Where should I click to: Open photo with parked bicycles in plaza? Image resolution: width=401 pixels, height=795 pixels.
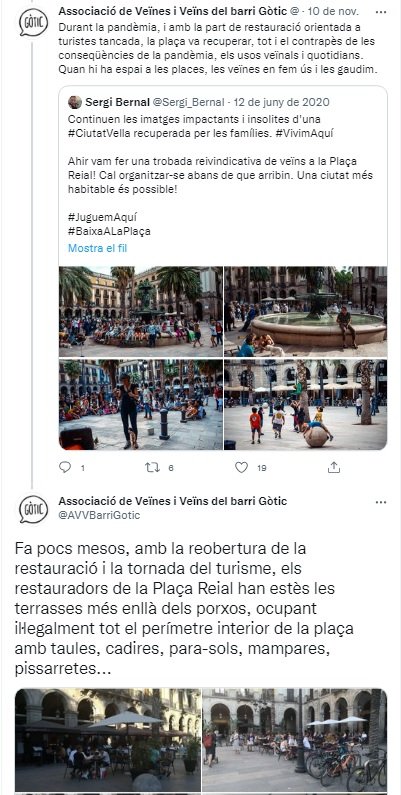(295, 740)
